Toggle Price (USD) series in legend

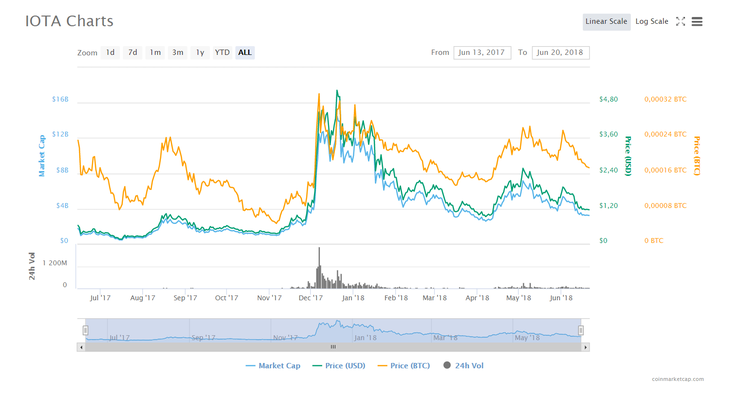coord(339,366)
